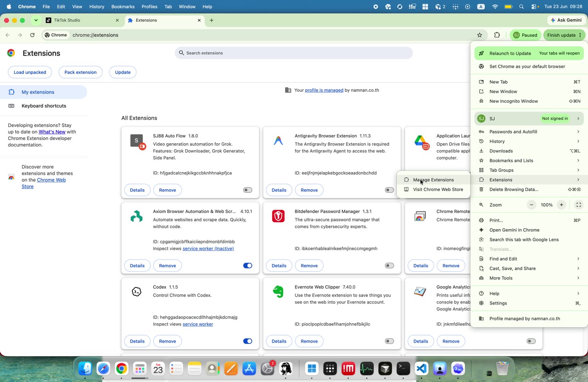The width and height of the screenshot is (588, 382).
Task: Click the Codex extension icon
Action: [x=136, y=292]
